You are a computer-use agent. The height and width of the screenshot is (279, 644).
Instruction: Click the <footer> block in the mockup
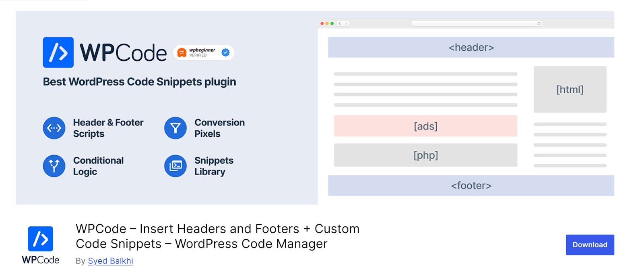point(471,186)
